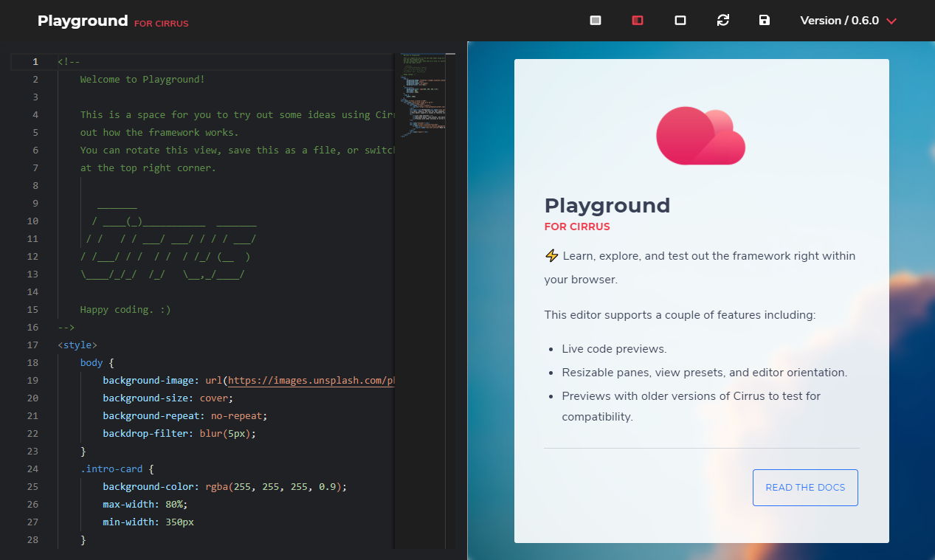Switch to the editor-only view preset

click(596, 21)
